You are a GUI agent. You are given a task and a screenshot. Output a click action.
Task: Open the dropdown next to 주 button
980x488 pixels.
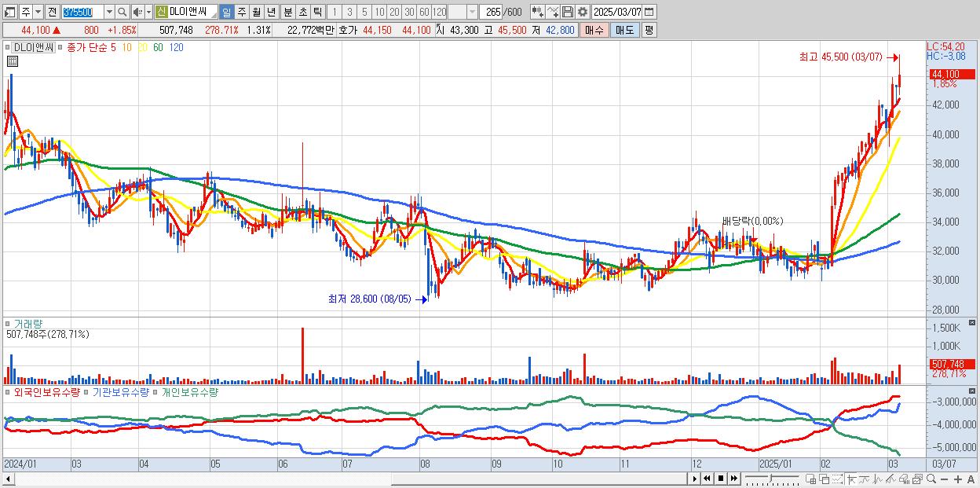click(x=38, y=12)
